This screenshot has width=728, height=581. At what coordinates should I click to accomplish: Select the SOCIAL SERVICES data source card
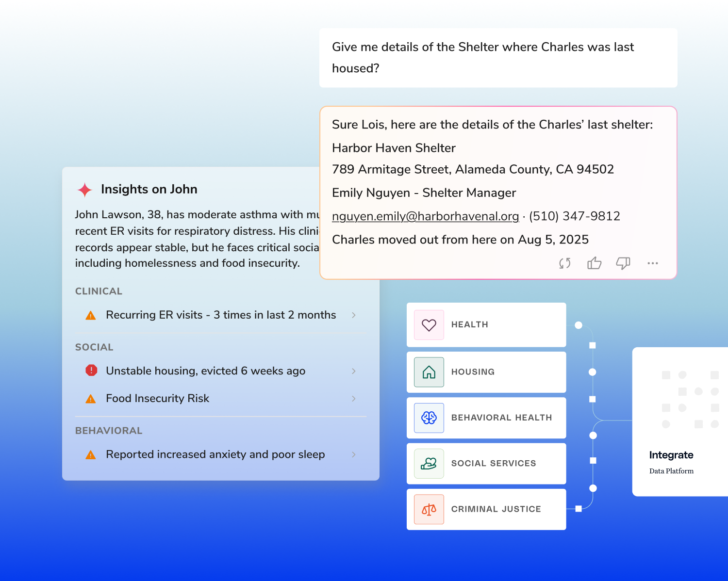coord(486,464)
